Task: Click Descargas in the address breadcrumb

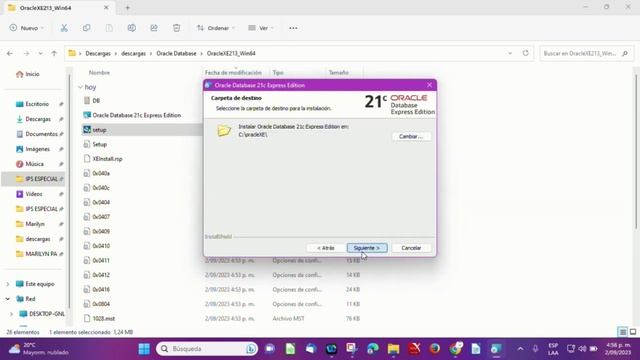Action: click(98, 53)
